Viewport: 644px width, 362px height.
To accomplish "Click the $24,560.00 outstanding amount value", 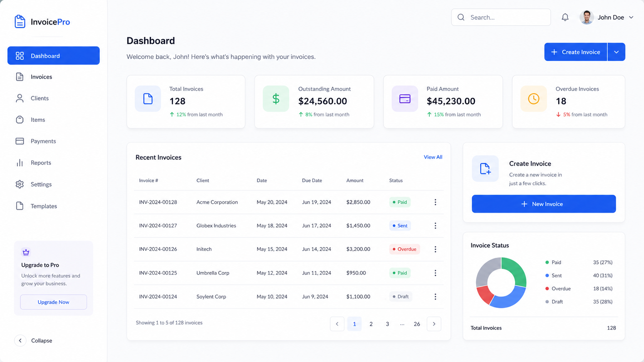I will 323,101.
